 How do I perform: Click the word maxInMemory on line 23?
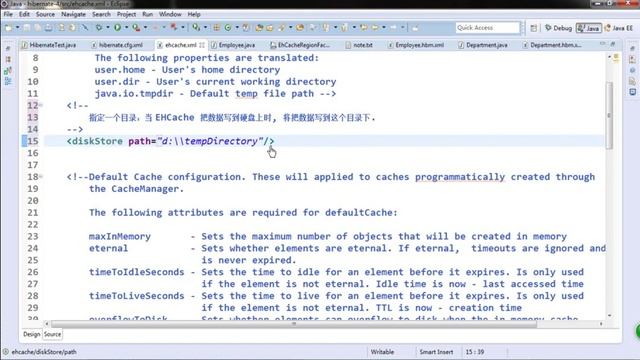click(120, 236)
